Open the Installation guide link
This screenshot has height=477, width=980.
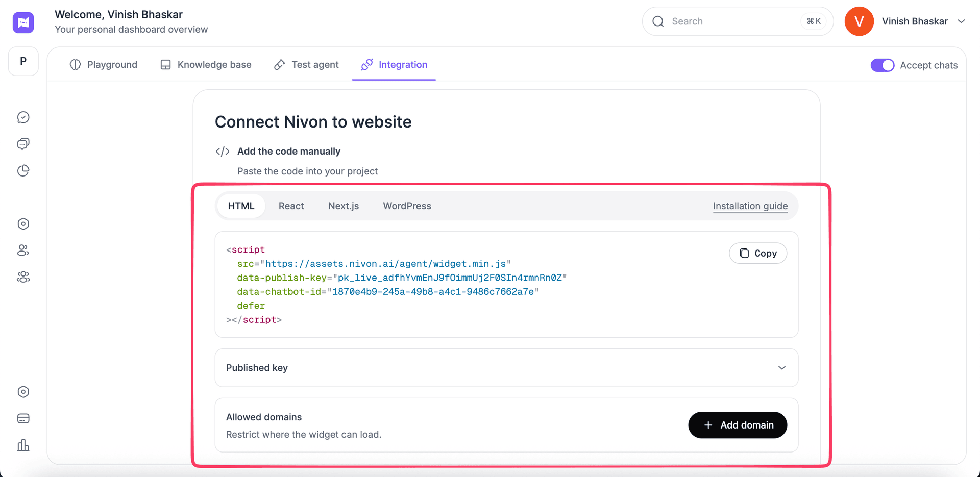(750, 206)
